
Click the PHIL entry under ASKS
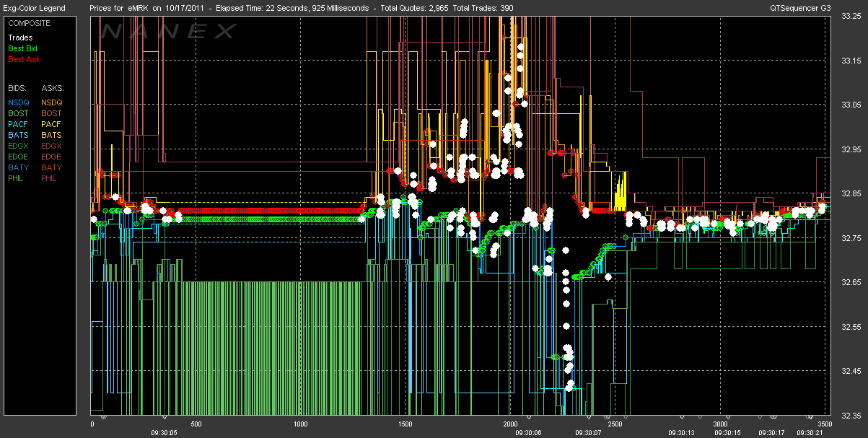point(51,178)
